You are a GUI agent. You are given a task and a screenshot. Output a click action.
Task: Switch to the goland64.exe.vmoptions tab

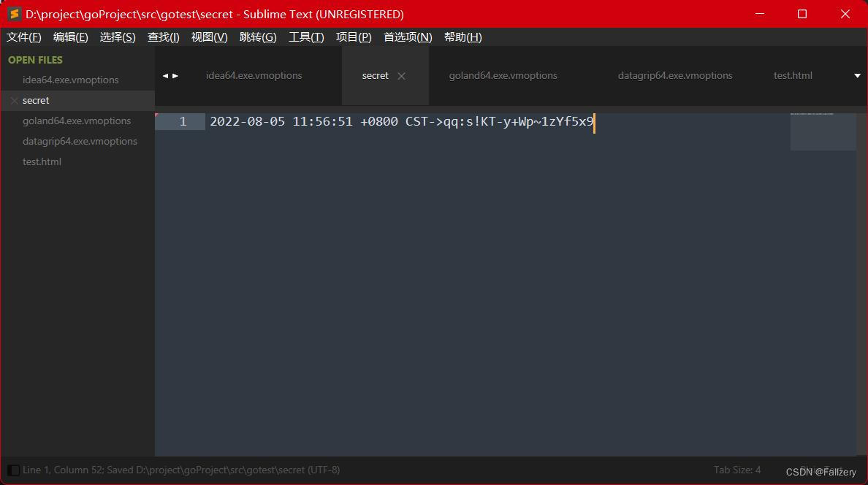[503, 76]
